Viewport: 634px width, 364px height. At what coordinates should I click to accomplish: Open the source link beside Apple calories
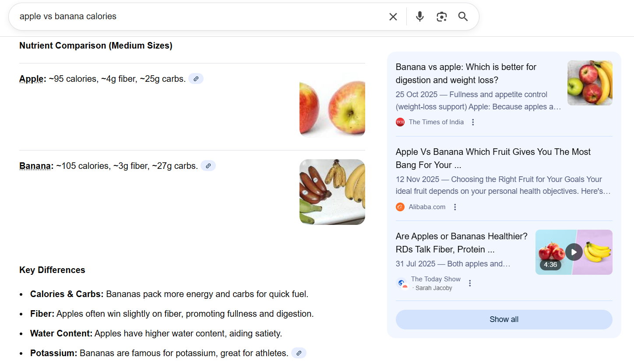196,79
